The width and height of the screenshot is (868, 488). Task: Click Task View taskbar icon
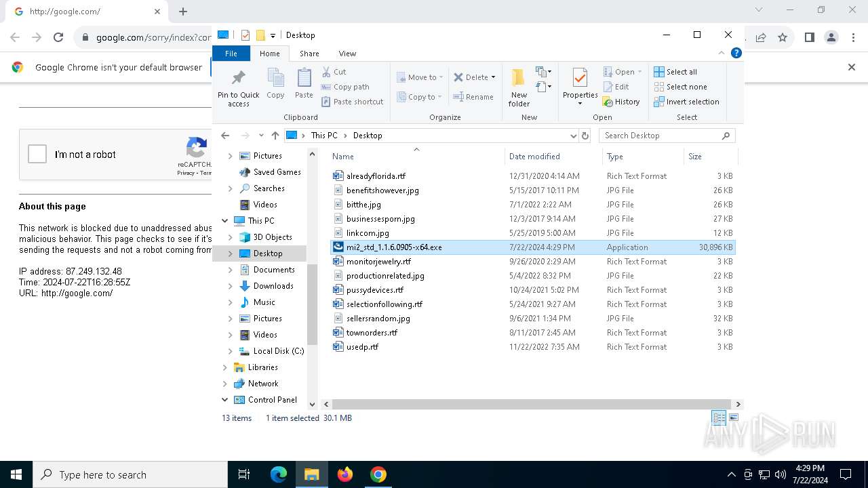pos(244,474)
